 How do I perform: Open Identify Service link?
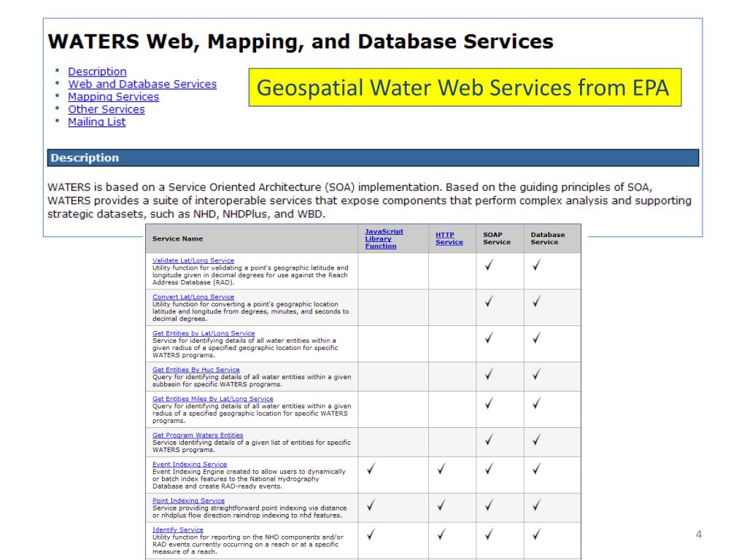click(178, 529)
